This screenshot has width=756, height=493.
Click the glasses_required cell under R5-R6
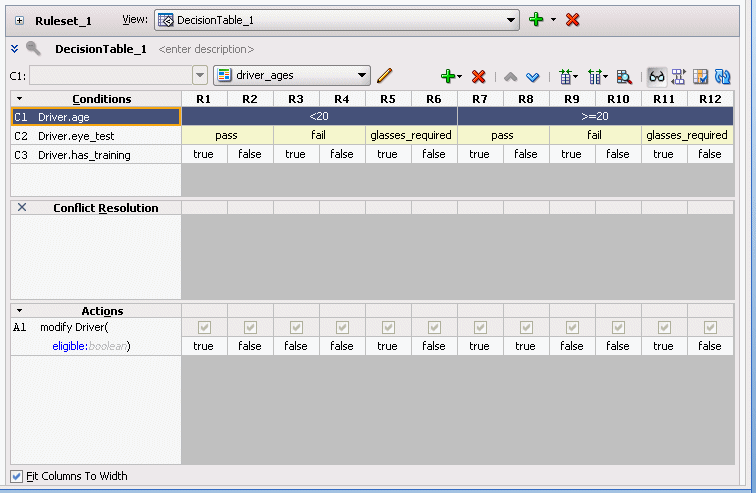[411, 135]
